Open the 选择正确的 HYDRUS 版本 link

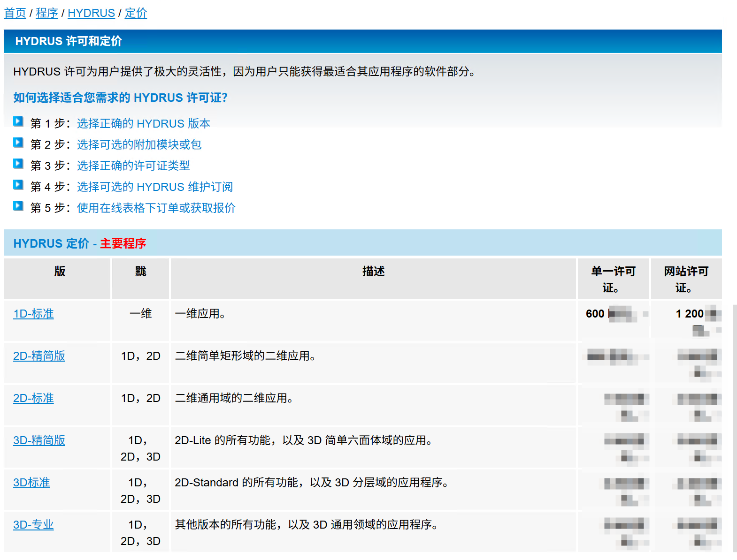tap(144, 123)
